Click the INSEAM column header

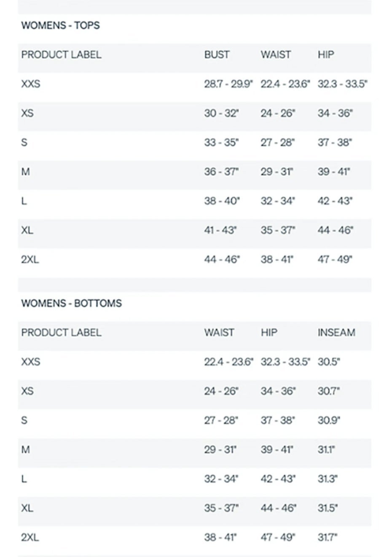pos(336,333)
